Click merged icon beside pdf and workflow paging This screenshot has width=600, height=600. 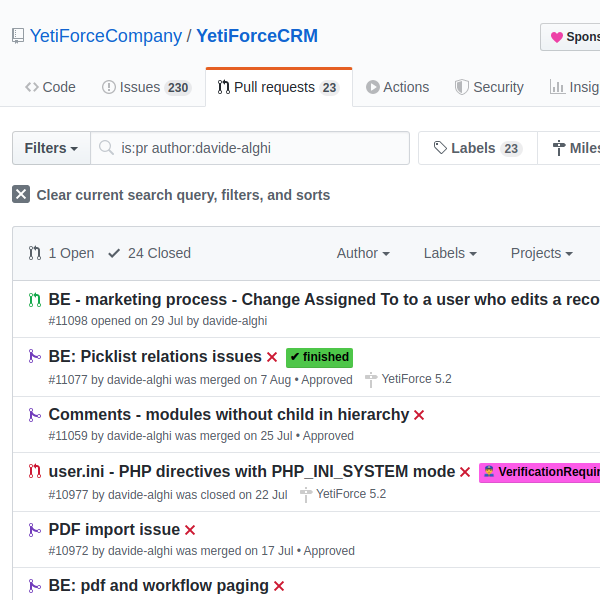tap(35, 586)
